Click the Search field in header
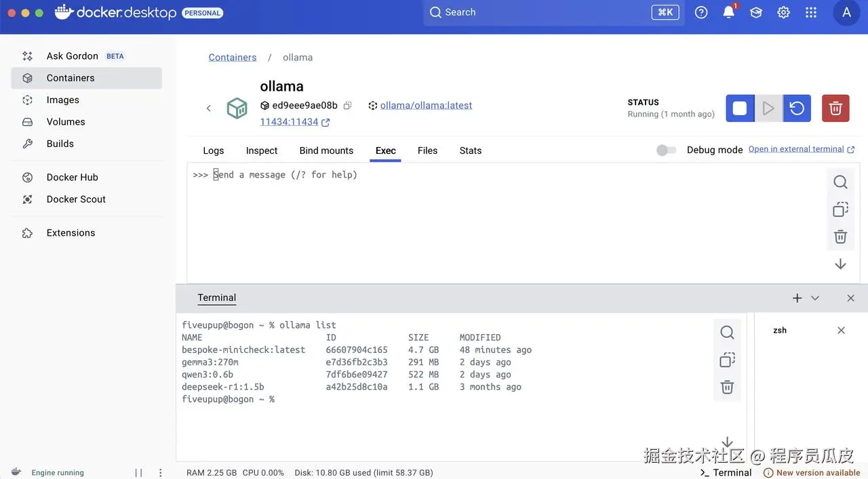 click(553, 12)
